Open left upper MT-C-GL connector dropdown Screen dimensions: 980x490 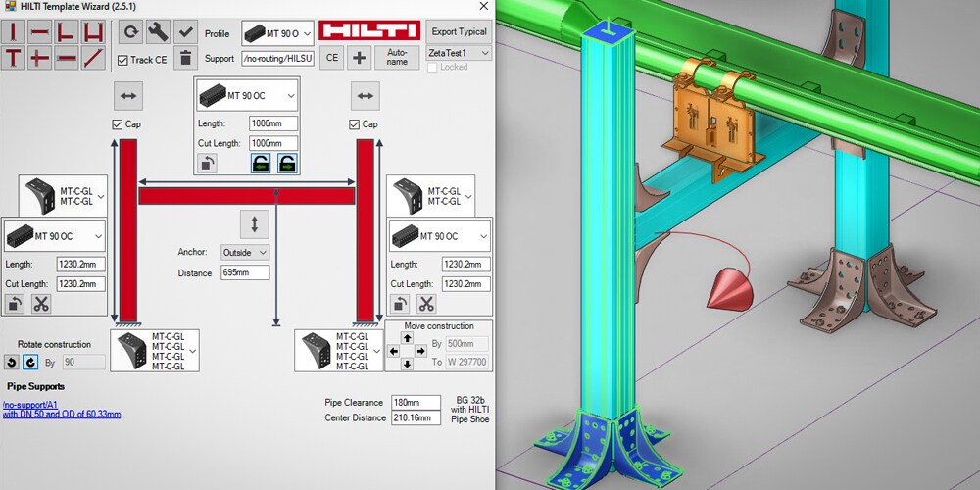(63, 196)
